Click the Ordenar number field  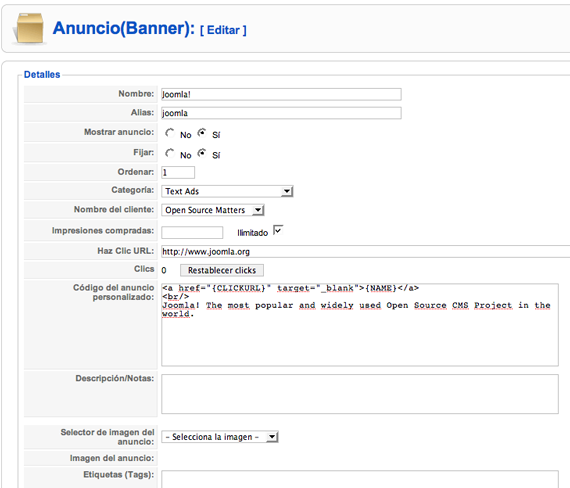(x=178, y=172)
